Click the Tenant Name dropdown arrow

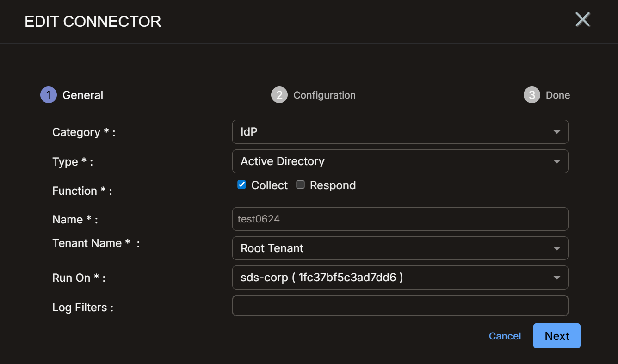(x=556, y=249)
